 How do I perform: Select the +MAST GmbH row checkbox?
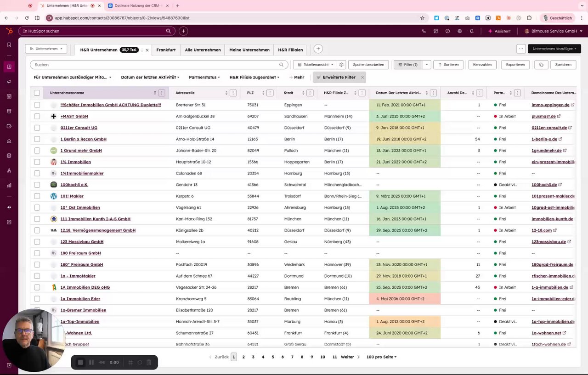click(x=37, y=116)
